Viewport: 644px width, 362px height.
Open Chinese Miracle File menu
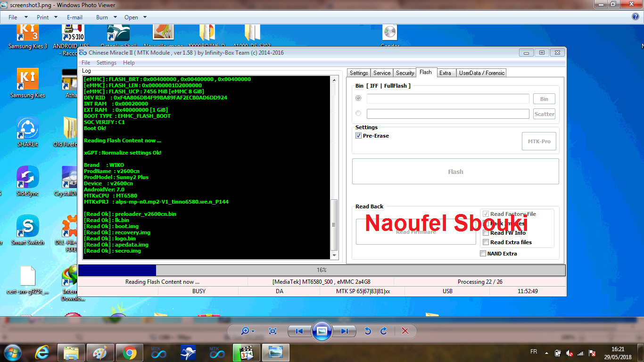pyautogui.click(x=86, y=63)
